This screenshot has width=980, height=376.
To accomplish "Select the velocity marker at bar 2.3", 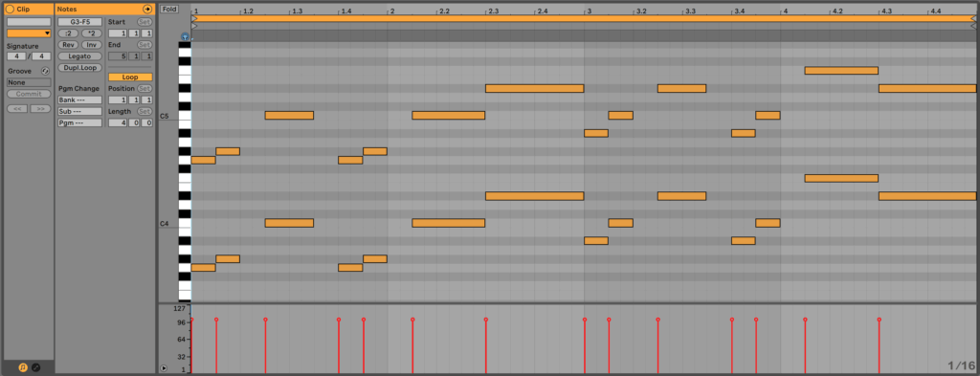I will click(x=485, y=320).
